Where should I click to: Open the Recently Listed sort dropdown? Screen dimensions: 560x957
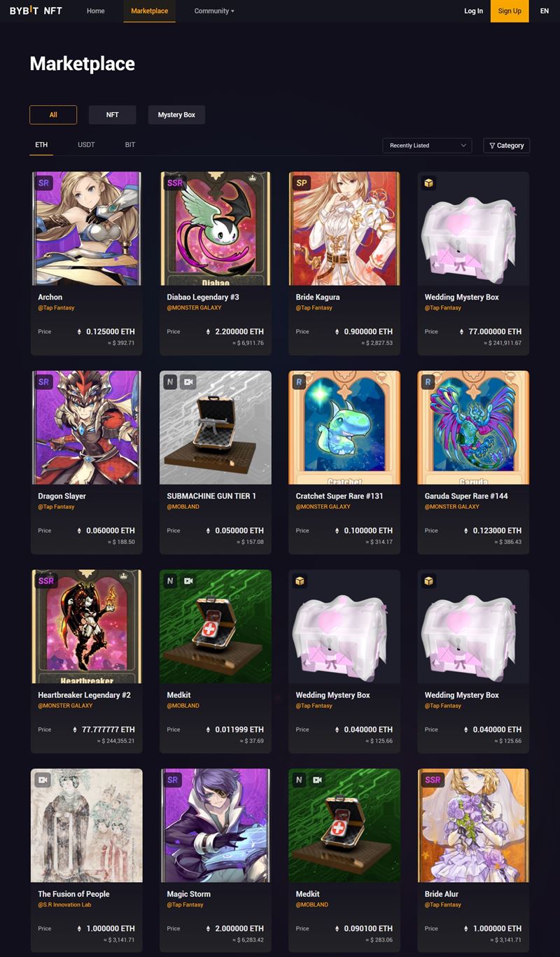[x=427, y=145]
